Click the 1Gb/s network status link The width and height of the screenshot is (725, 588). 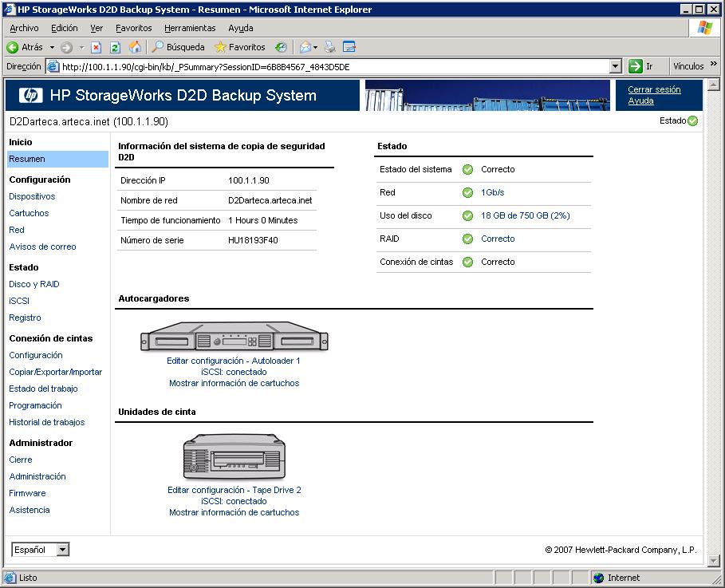point(492,192)
